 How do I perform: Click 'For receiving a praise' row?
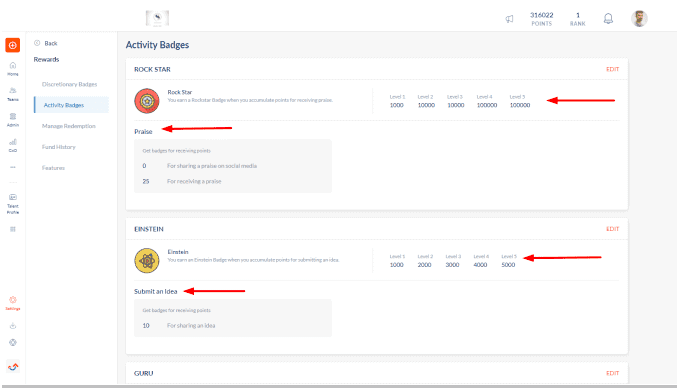coord(194,181)
